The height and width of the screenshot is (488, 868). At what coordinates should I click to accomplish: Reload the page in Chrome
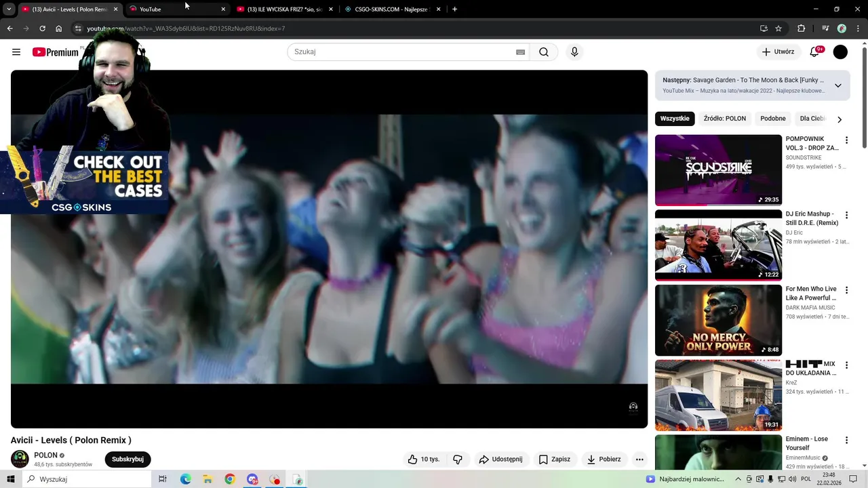[42, 28]
